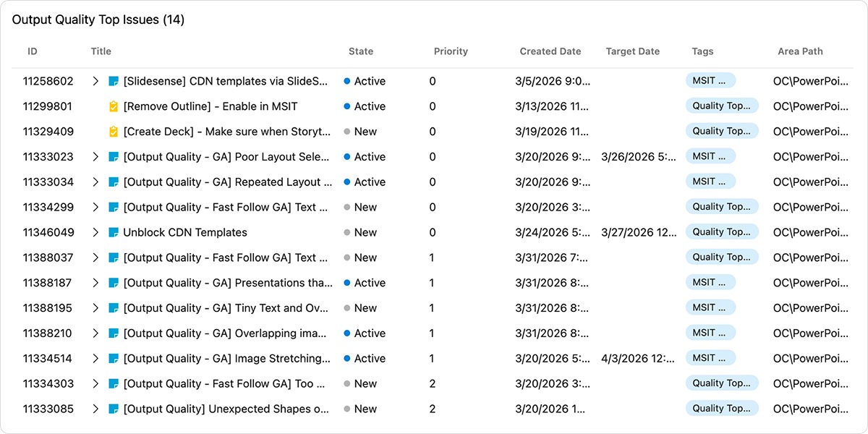Sort by the Created Date column header

[550, 51]
